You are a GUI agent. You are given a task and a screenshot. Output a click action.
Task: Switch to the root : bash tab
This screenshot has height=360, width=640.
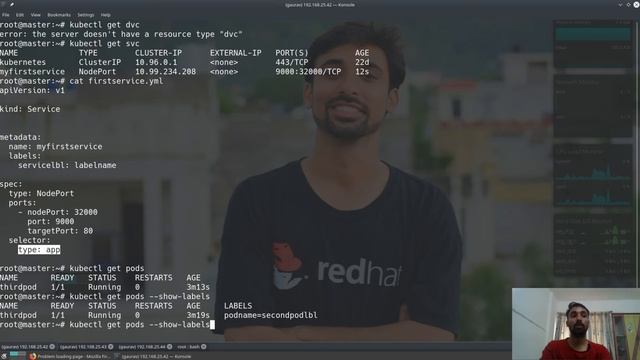(189, 347)
